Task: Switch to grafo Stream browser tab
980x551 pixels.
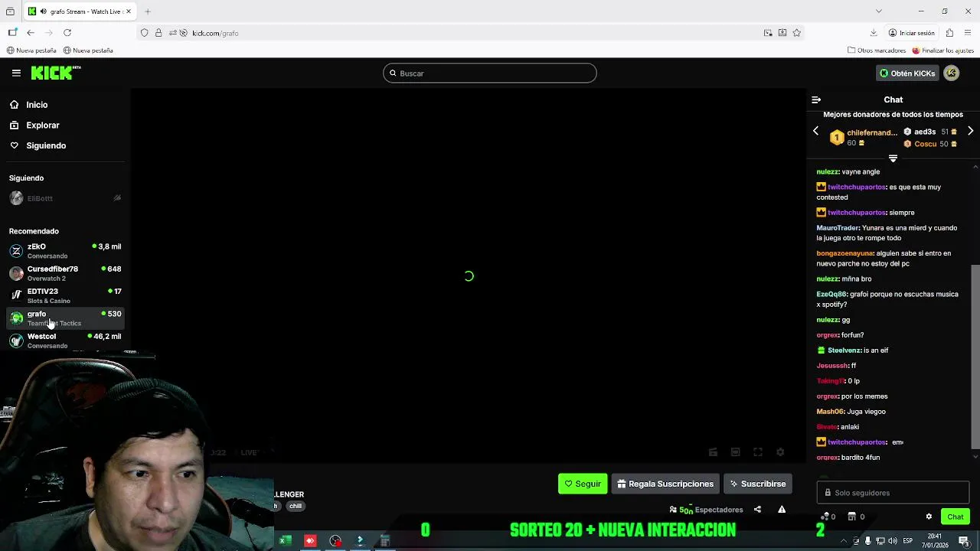Action: (x=80, y=11)
